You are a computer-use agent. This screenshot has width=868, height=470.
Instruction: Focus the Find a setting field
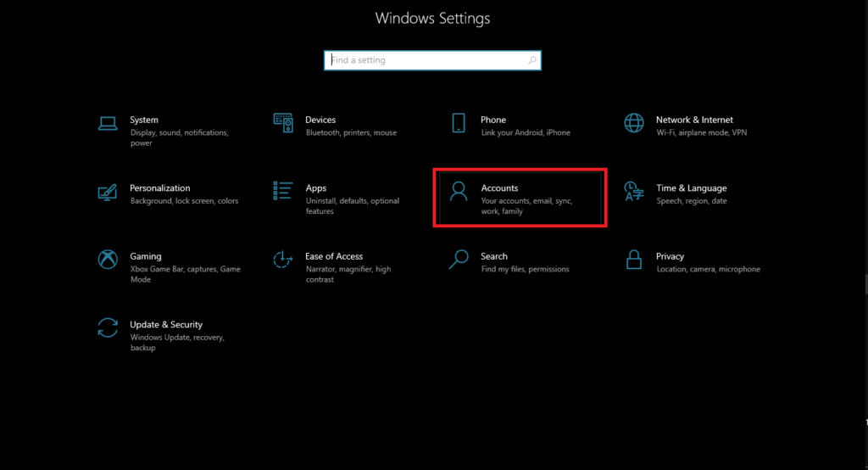click(x=432, y=60)
